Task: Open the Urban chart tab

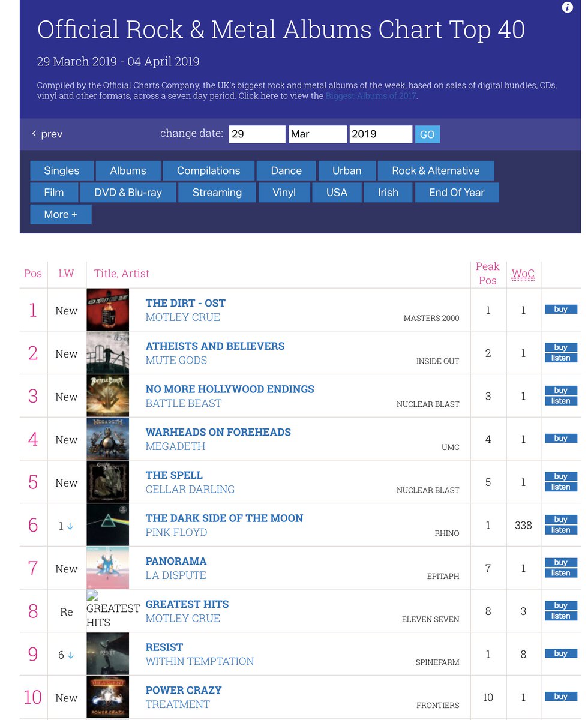Action: (x=347, y=170)
